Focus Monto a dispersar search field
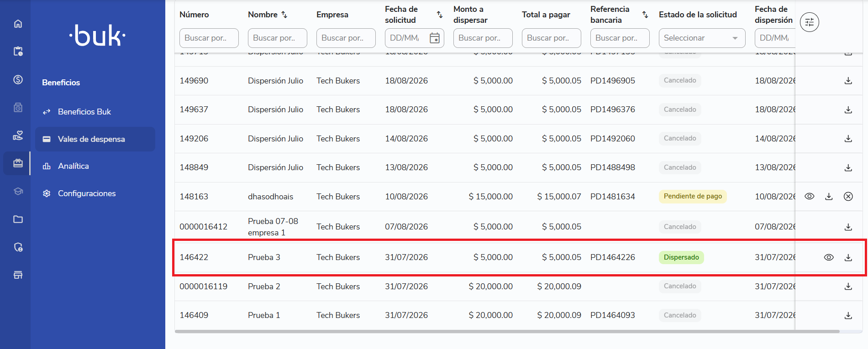 (x=483, y=38)
